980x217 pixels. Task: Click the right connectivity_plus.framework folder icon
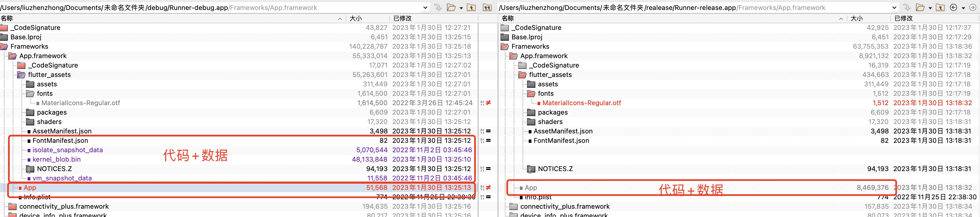click(513, 206)
